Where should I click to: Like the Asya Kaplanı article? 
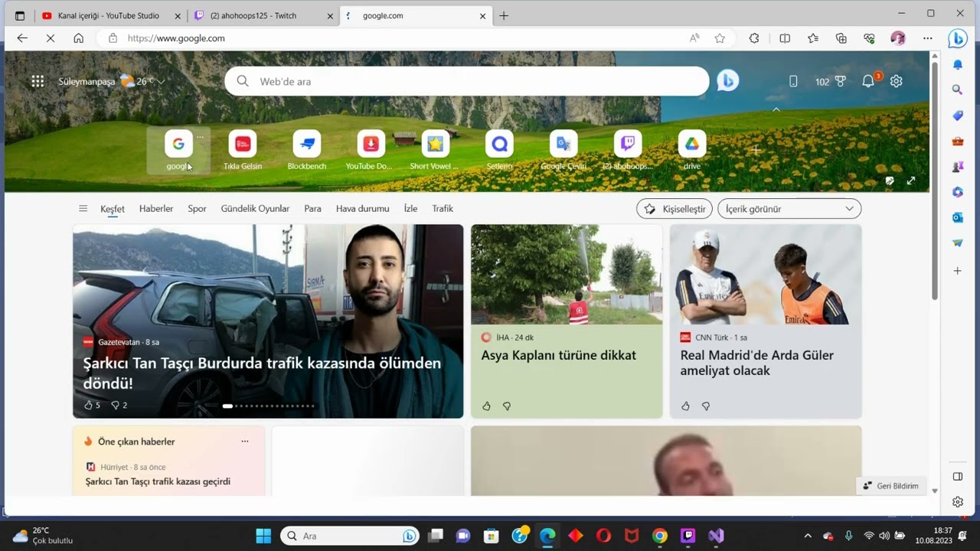coord(486,406)
